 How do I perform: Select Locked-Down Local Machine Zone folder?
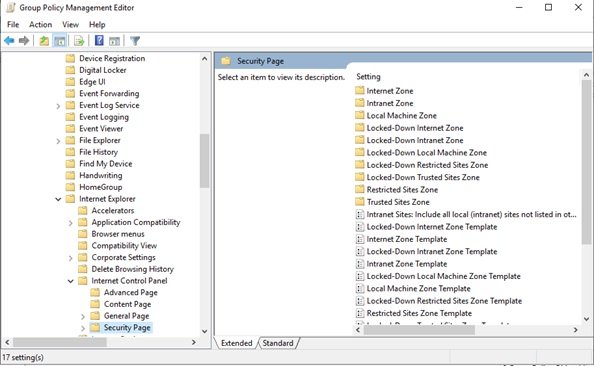click(x=427, y=152)
